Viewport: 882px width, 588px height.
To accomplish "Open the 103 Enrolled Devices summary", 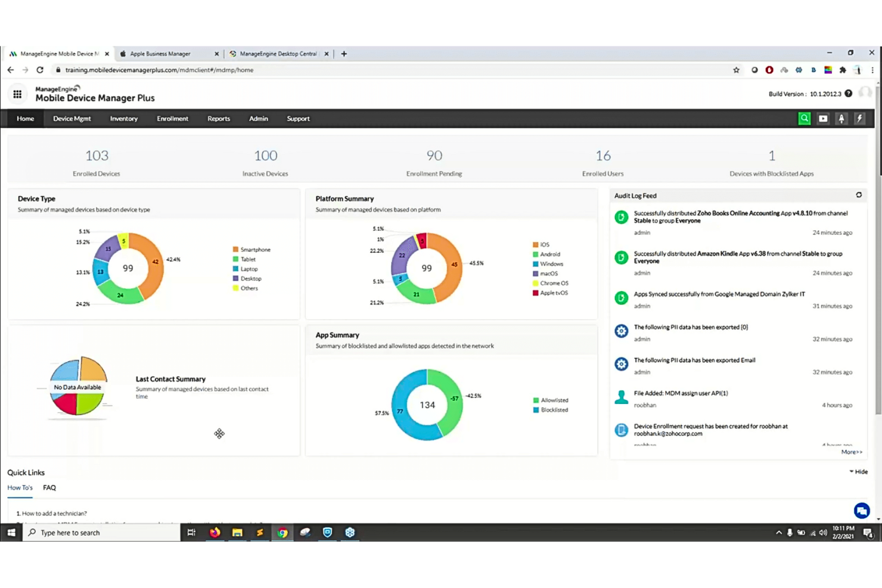I will pos(97,162).
